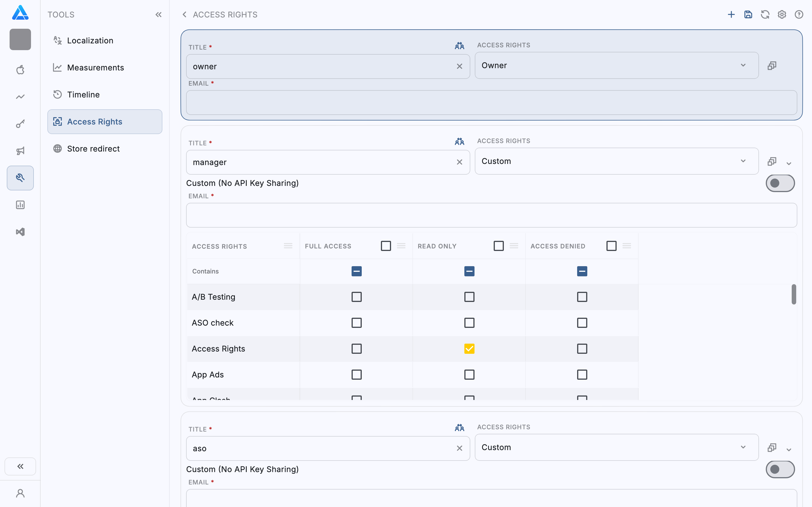The height and width of the screenshot is (507, 812).
Task: Click the people icon above the manager title
Action: tap(459, 141)
